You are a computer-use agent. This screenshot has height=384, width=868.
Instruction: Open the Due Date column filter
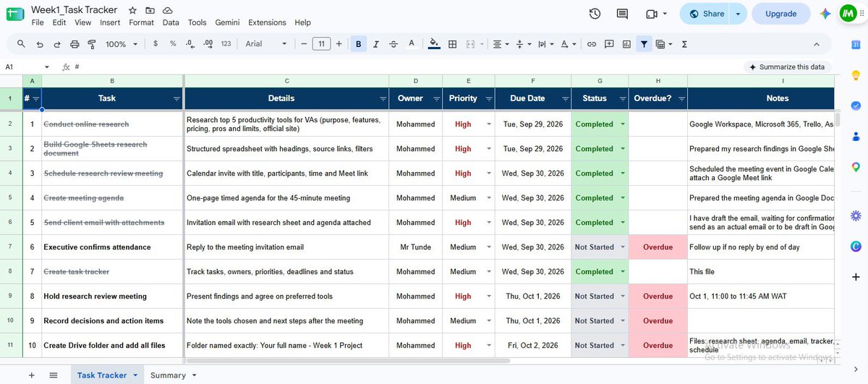(565, 99)
